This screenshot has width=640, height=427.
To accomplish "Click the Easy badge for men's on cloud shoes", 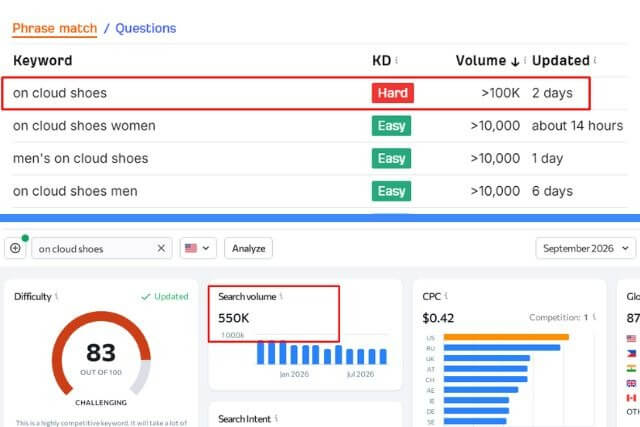I will coord(391,158).
